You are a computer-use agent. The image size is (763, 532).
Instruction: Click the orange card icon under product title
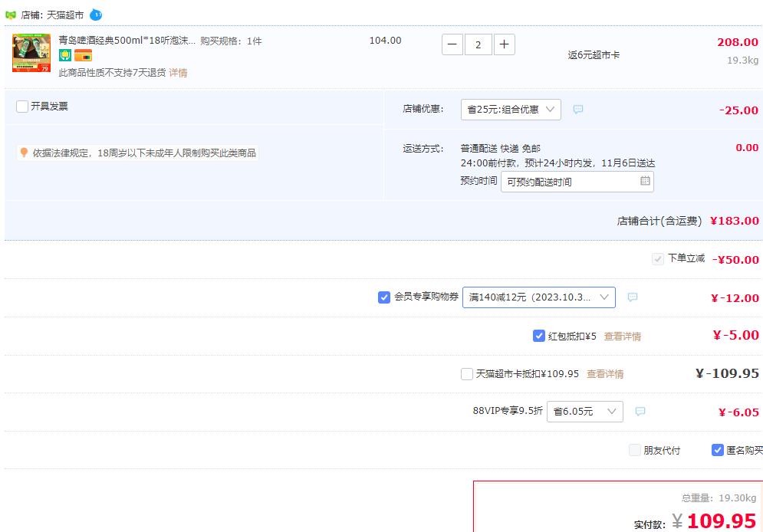point(84,55)
